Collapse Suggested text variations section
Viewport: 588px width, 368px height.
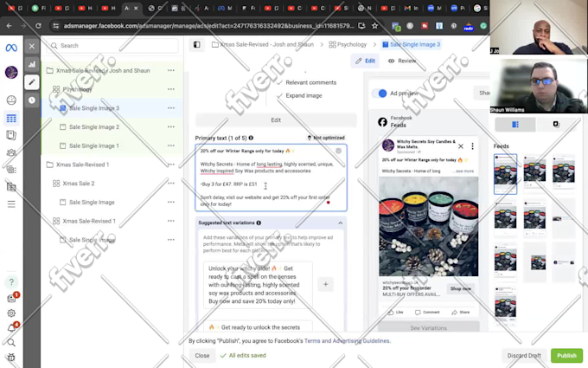(340, 223)
